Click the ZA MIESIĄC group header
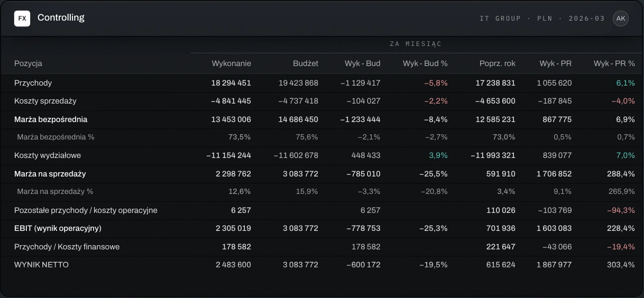 pos(416,44)
